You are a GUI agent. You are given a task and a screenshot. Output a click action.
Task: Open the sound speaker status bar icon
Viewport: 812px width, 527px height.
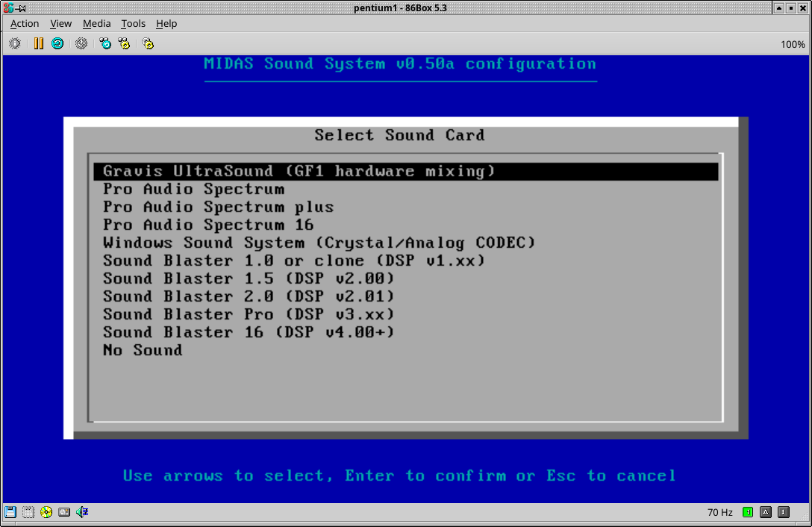tap(82, 512)
